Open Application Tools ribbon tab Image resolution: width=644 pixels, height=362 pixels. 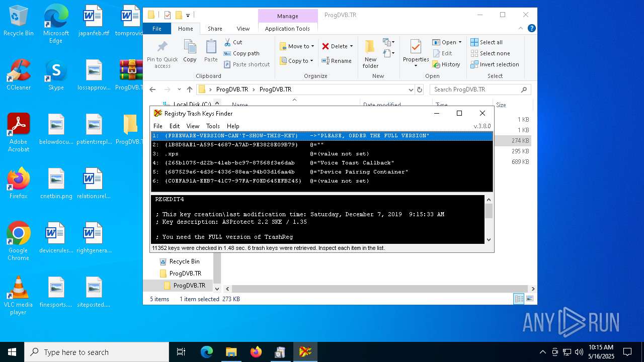[287, 29]
